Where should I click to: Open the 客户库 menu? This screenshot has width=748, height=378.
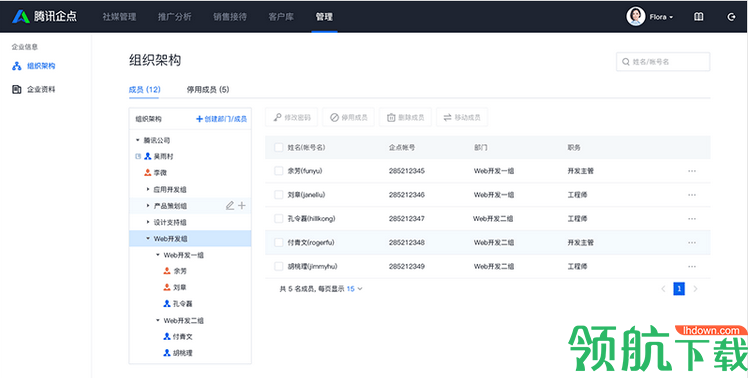pos(281,17)
